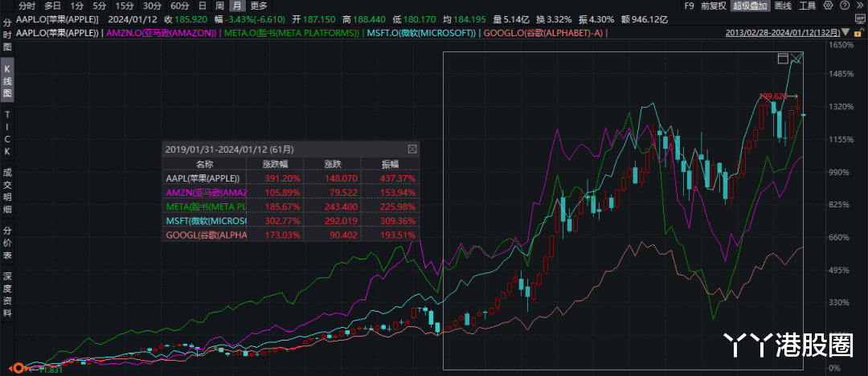Open the 画线 drawing tools
Image resolution: width=868 pixels, height=376 pixels.
coord(783,6)
